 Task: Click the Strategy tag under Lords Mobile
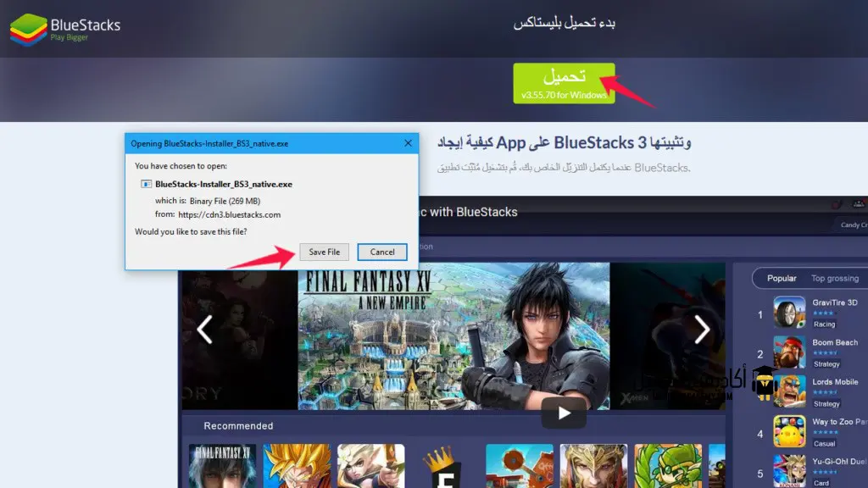pos(826,404)
